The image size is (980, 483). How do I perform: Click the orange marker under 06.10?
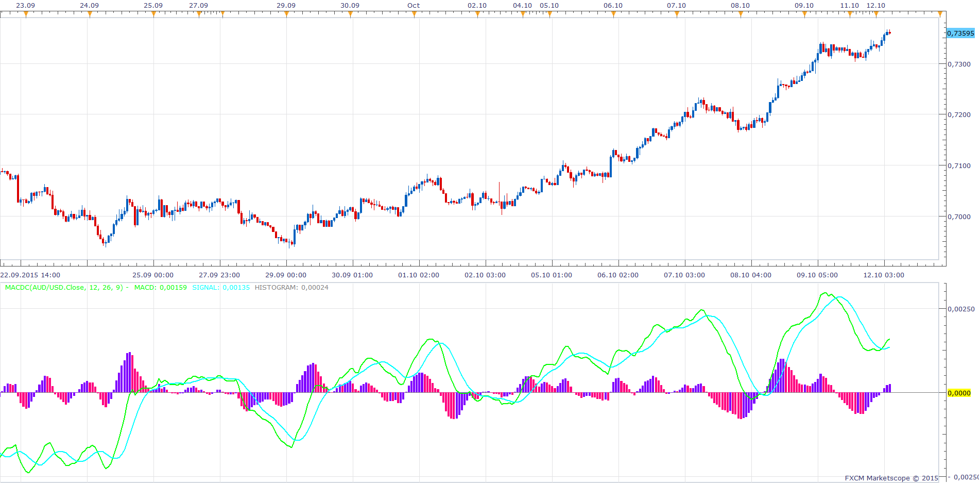click(x=613, y=14)
